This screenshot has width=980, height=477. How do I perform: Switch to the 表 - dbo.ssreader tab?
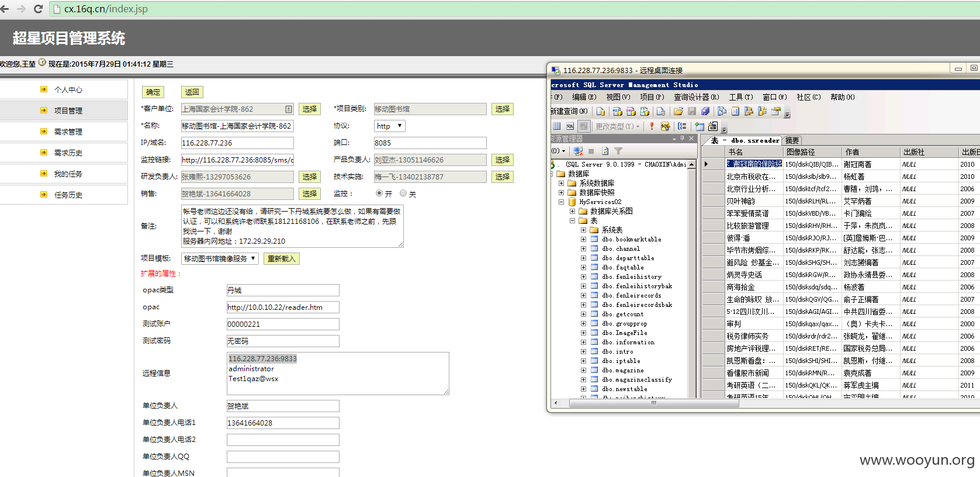[744, 140]
